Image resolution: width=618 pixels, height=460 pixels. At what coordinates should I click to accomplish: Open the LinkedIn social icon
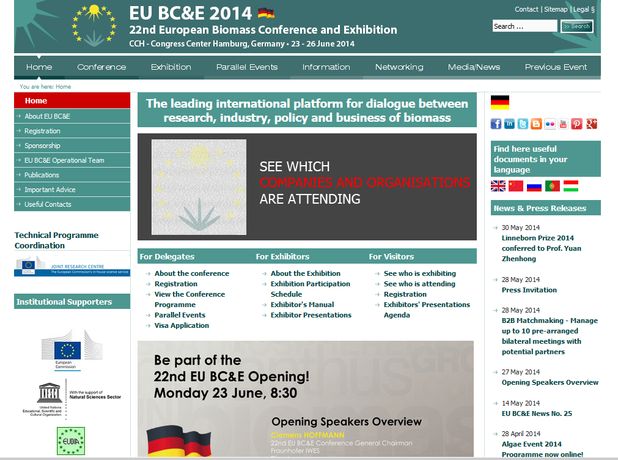click(x=509, y=124)
